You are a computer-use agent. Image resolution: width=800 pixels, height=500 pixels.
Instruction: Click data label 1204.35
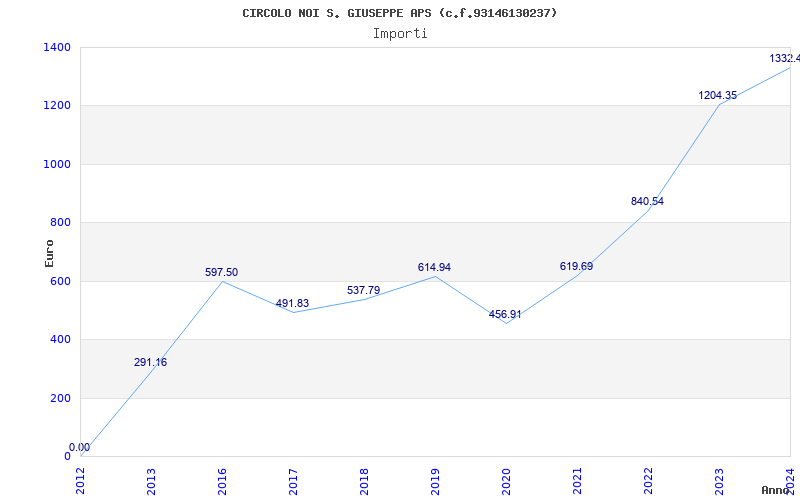[718, 95]
